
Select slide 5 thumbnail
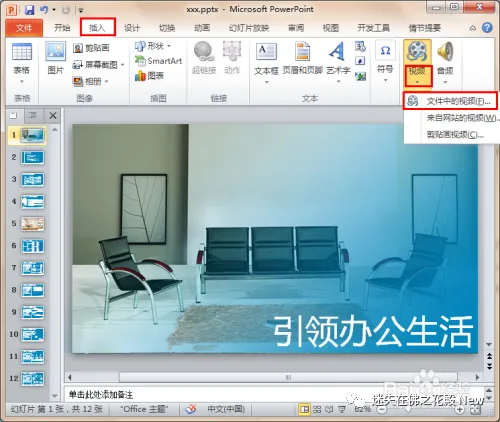click(32, 224)
